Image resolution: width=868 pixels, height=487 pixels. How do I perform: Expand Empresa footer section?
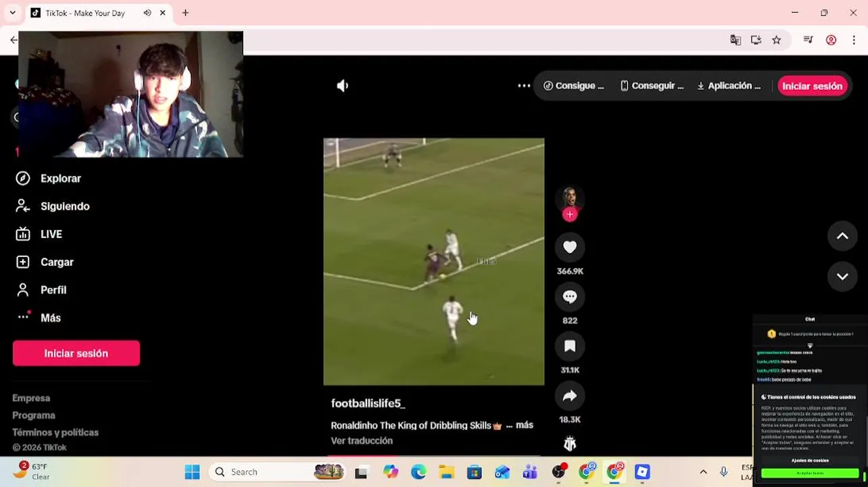[x=31, y=398]
